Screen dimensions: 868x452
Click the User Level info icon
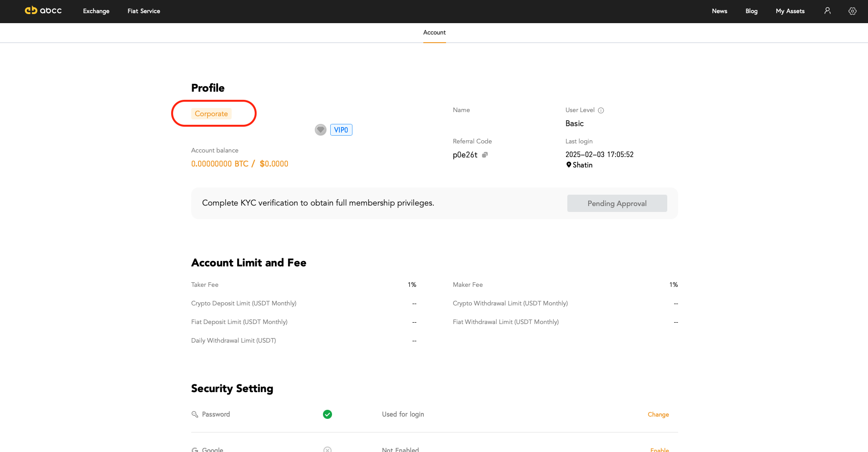tap(601, 110)
